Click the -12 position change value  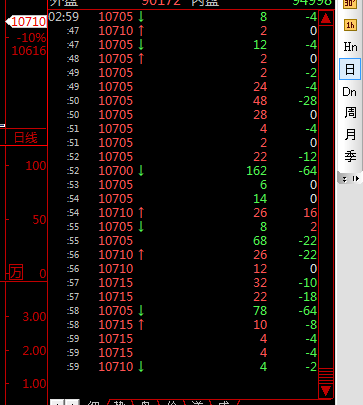pos(307,157)
